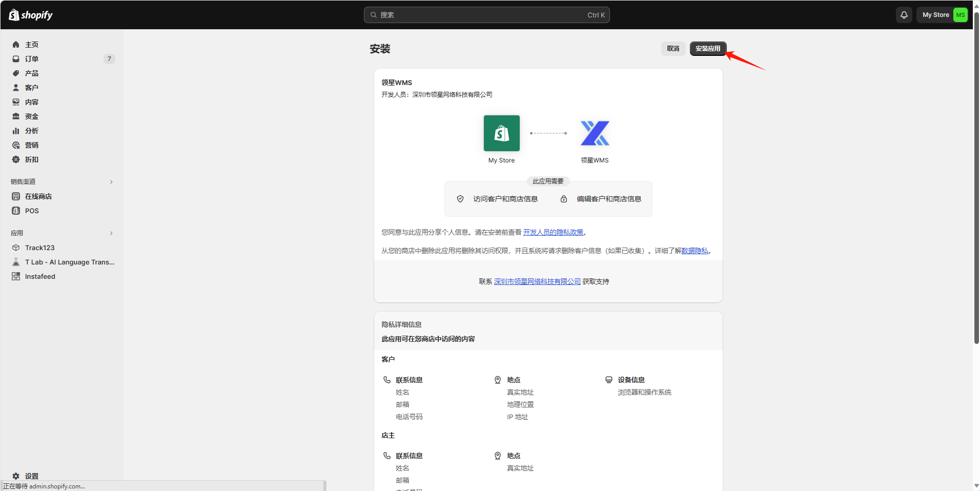Click the 浏览器和操作系统 text

644,392
